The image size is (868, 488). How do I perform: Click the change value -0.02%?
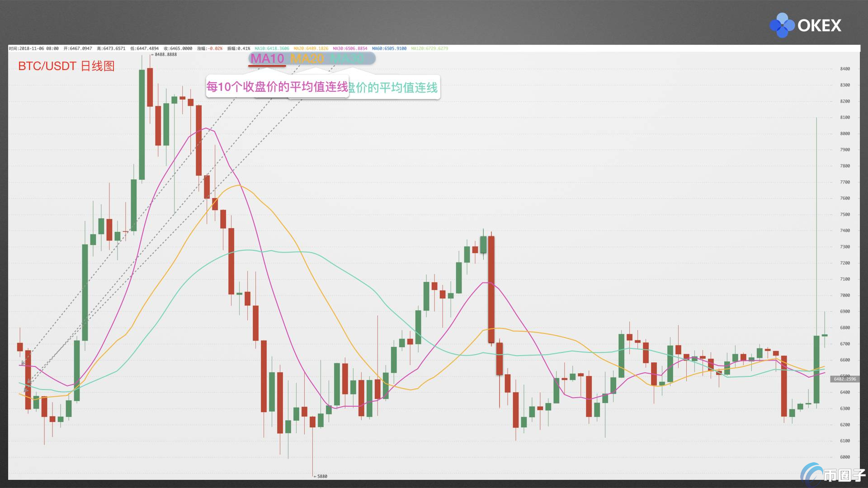pyautogui.click(x=215, y=48)
